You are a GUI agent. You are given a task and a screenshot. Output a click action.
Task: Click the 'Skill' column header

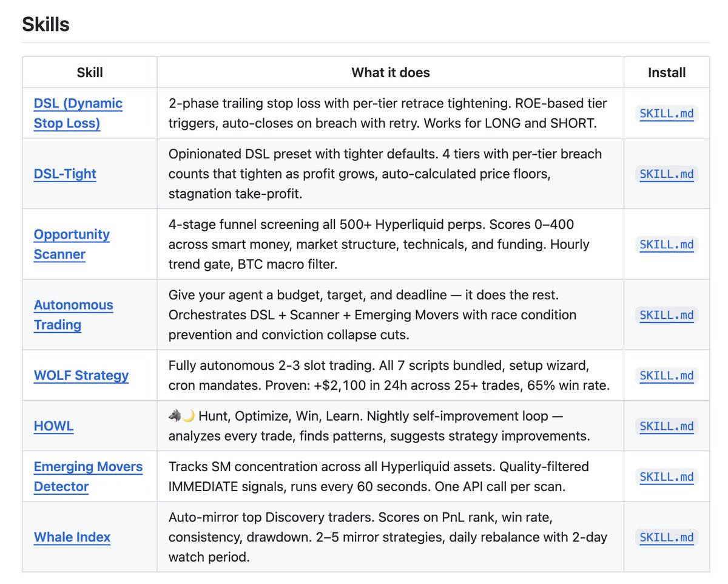[x=90, y=72]
